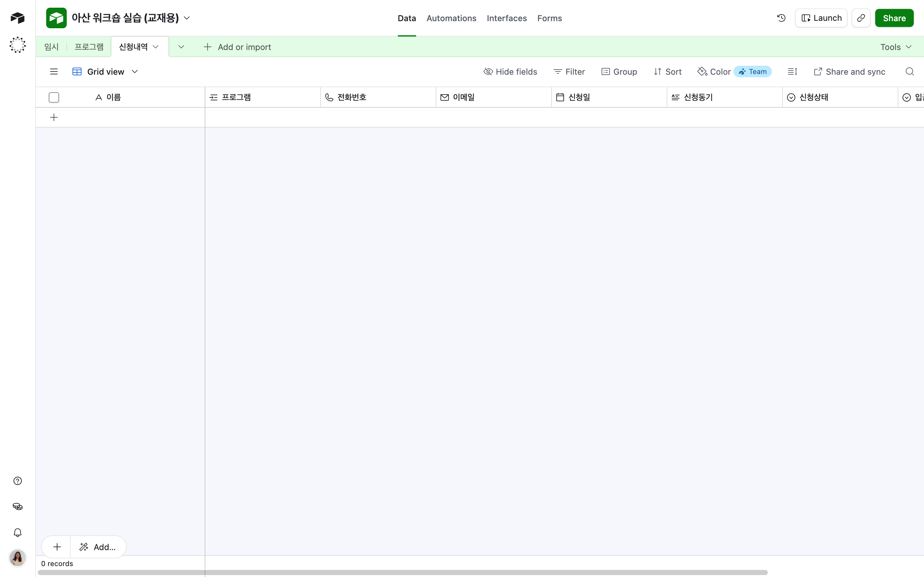The image size is (924, 577).
Task: Click the Airtable home logo icon
Action: [18, 18]
